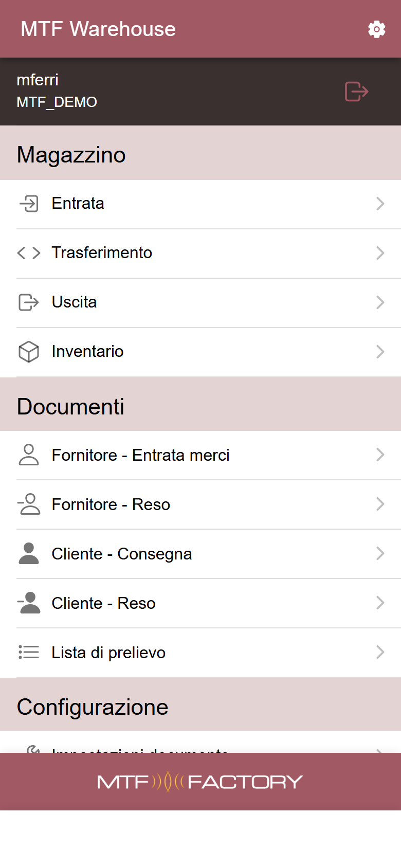Open the Lista di prelievo entry

coord(200,653)
